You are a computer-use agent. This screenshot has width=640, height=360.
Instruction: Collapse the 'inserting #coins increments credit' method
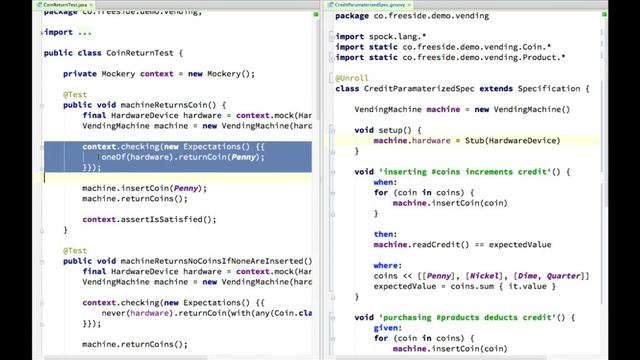pyautogui.click(x=332, y=172)
